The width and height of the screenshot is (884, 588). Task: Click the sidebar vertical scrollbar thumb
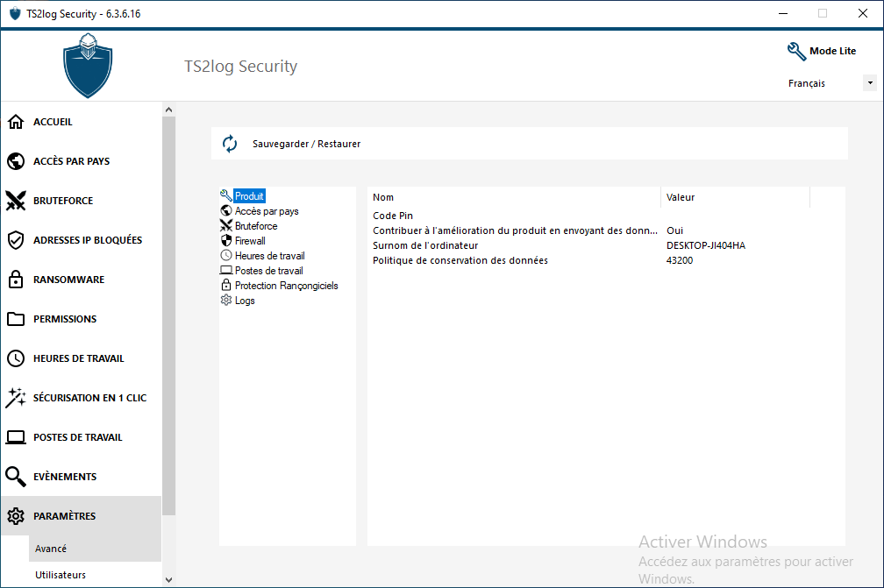(168, 316)
